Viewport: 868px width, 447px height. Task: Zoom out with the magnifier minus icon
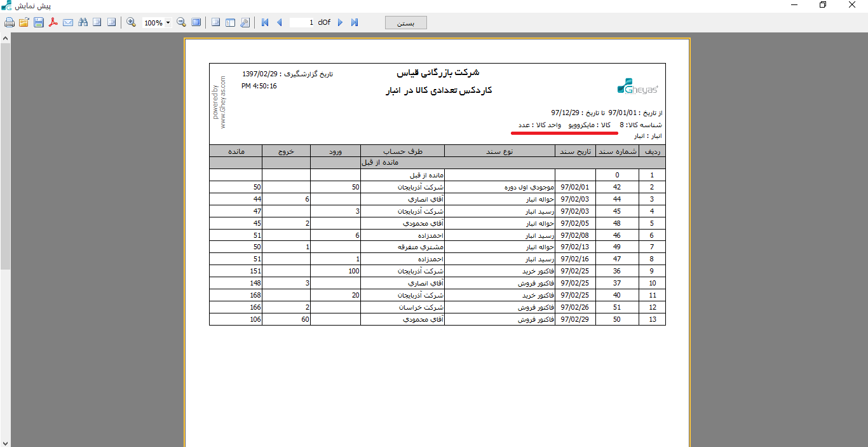click(x=181, y=22)
